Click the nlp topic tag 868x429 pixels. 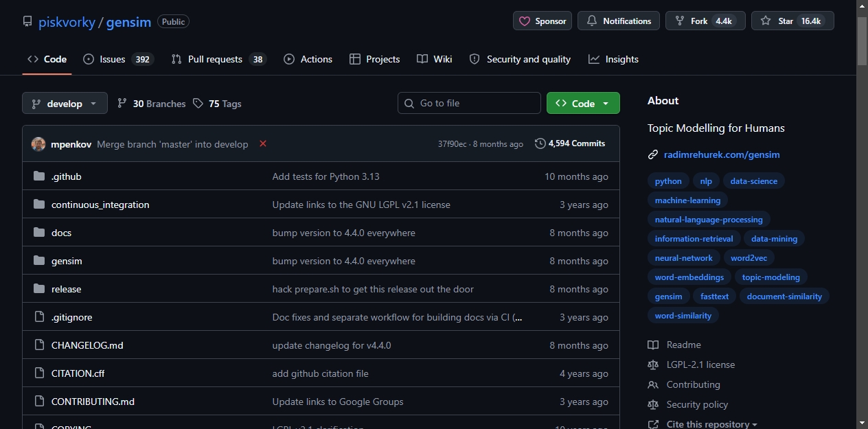click(706, 181)
